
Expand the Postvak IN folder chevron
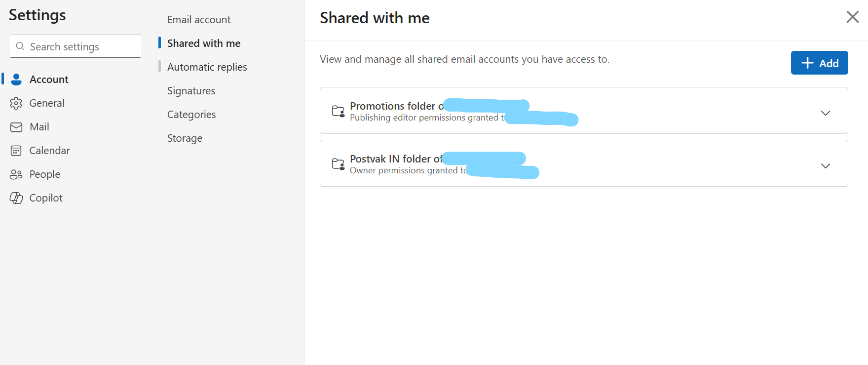[x=825, y=166]
